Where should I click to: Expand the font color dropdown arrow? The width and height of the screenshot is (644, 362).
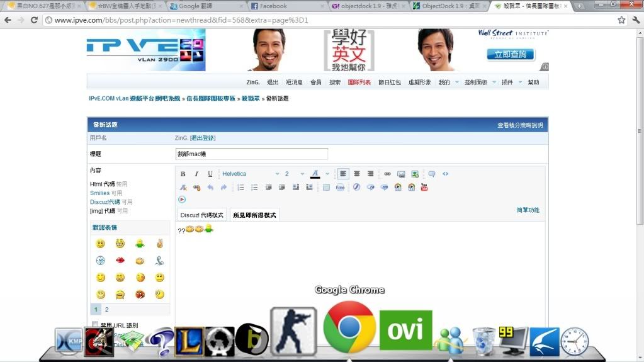[327, 174]
